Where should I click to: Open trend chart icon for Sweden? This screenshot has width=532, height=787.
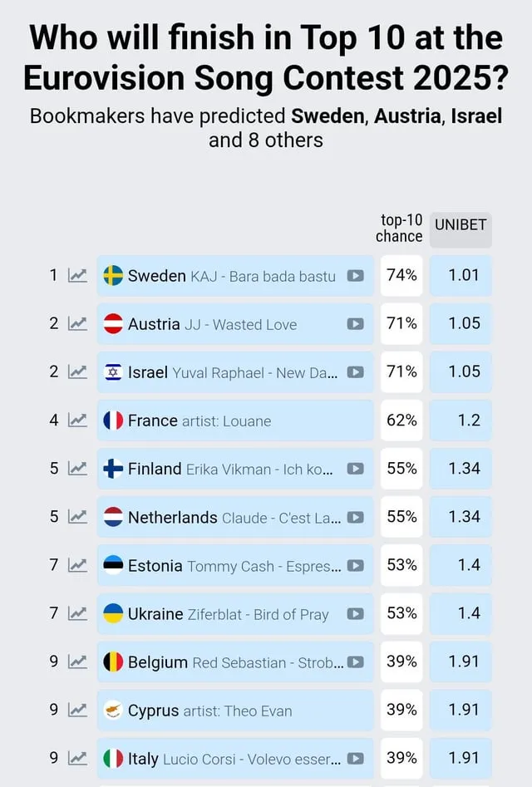tap(77, 275)
